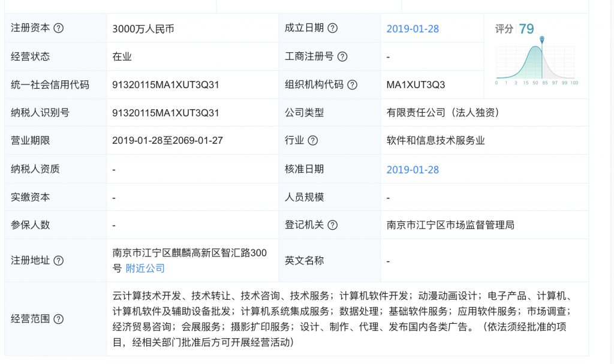
Task: Click 南京市江宁区市场监督管理局 registration authority
Action: [450, 225]
